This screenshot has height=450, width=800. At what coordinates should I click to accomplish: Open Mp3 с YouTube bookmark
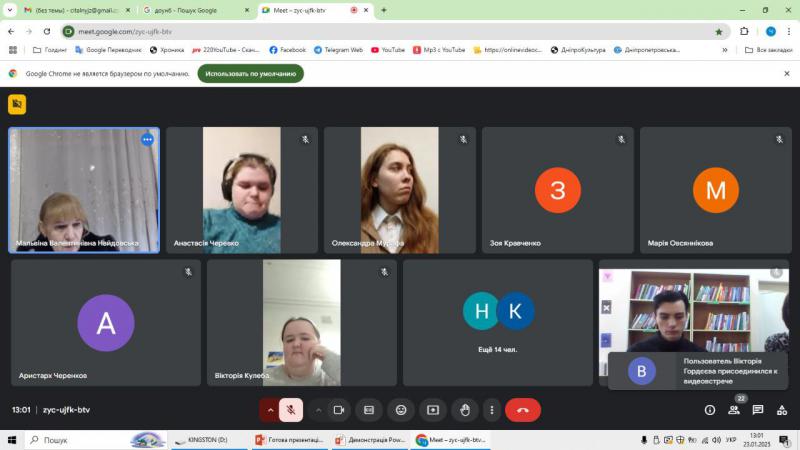(x=439, y=50)
